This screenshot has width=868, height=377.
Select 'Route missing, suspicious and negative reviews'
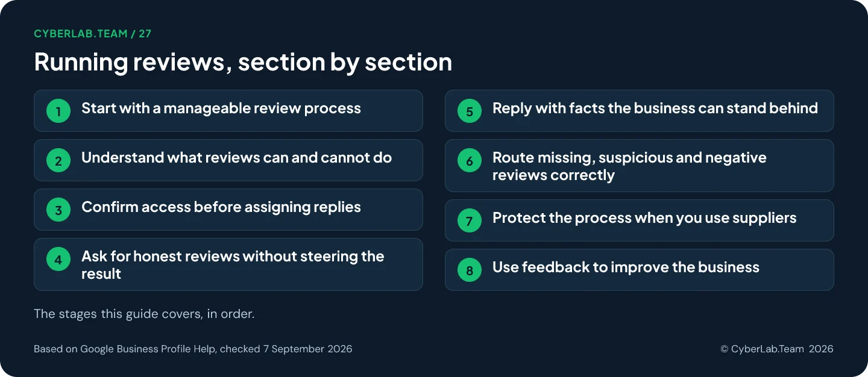tap(640, 166)
